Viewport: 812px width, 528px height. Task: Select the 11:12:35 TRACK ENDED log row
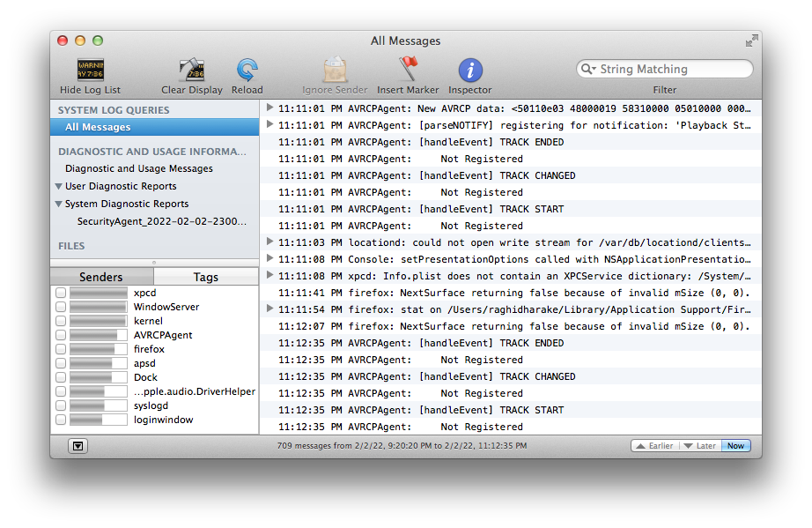(x=511, y=343)
